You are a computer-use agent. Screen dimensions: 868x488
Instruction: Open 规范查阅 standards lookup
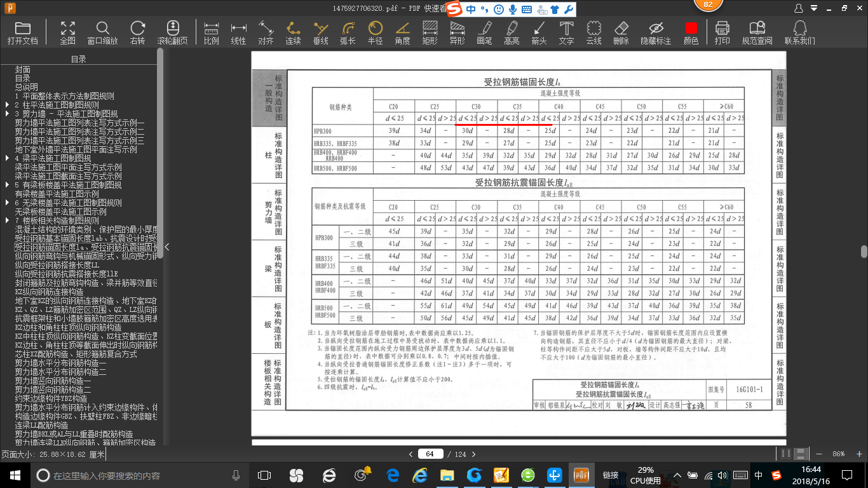coord(757,32)
